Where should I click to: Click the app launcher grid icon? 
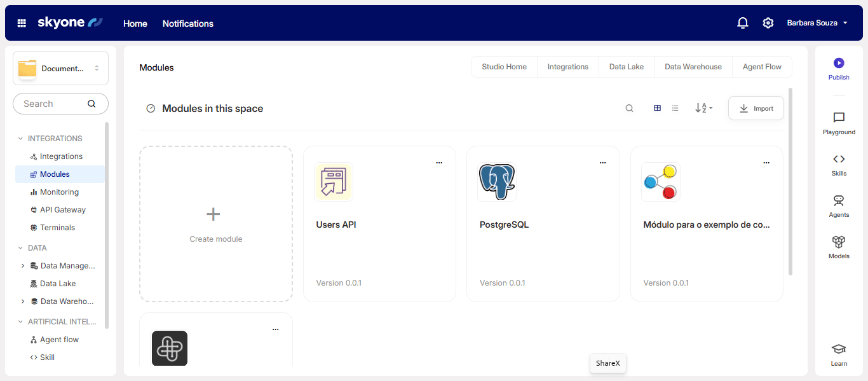coord(22,23)
